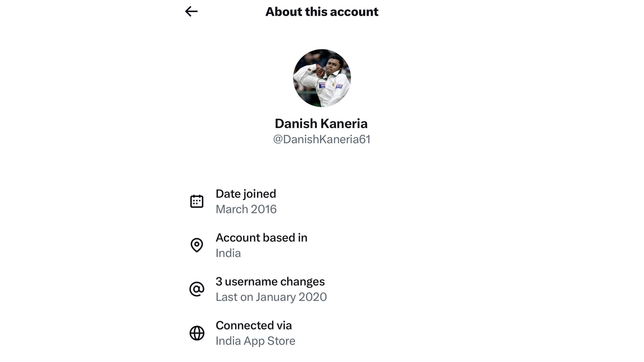Click the globe icon beside Connected via

(x=197, y=333)
